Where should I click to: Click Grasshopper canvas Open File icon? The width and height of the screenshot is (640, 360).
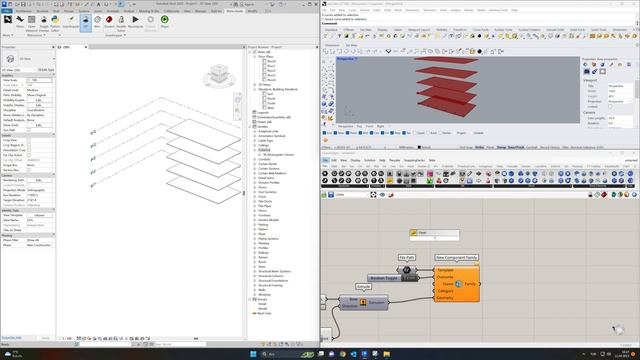click(324, 195)
